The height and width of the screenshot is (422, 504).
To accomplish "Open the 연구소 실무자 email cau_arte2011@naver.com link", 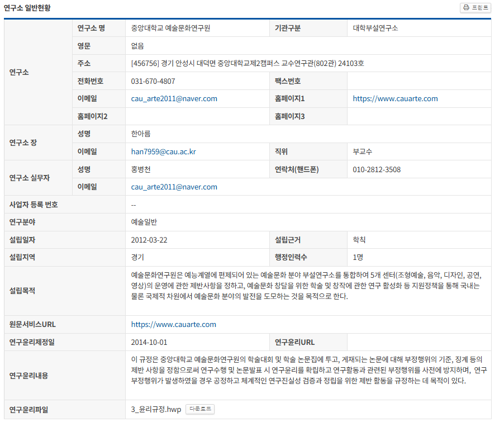I will (174, 187).
